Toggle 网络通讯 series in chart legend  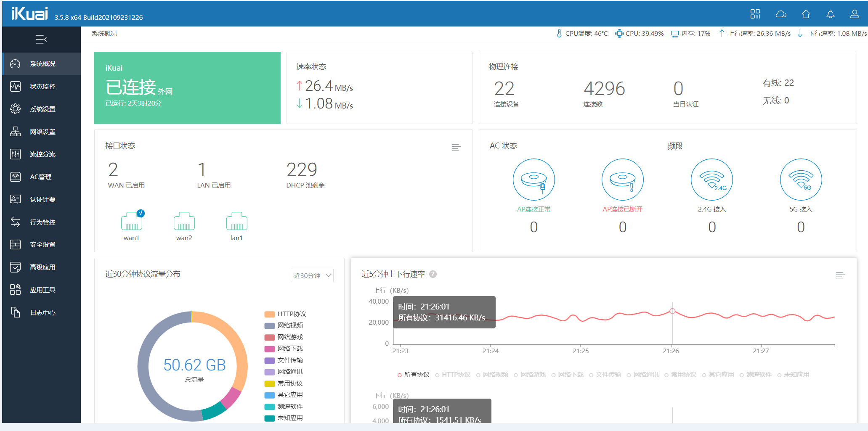[x=643, y=375]
